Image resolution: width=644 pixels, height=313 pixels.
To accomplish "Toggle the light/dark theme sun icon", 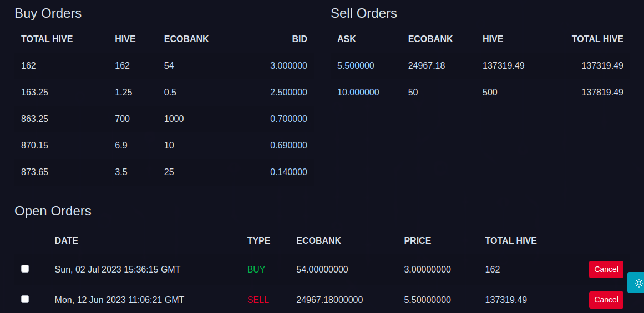I will pos(638,283).
